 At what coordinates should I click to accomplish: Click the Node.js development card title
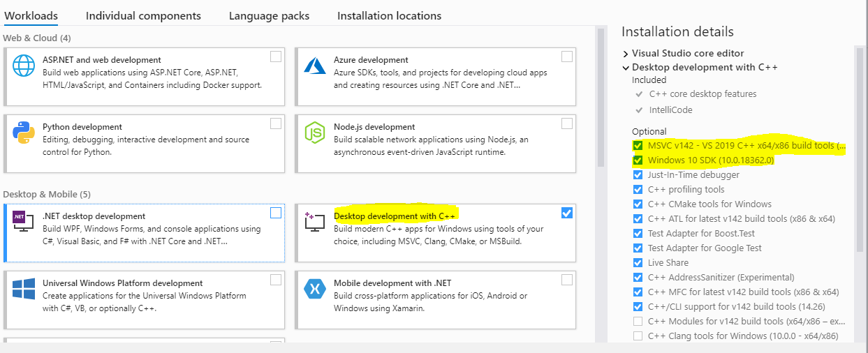(x=374, y=127)
